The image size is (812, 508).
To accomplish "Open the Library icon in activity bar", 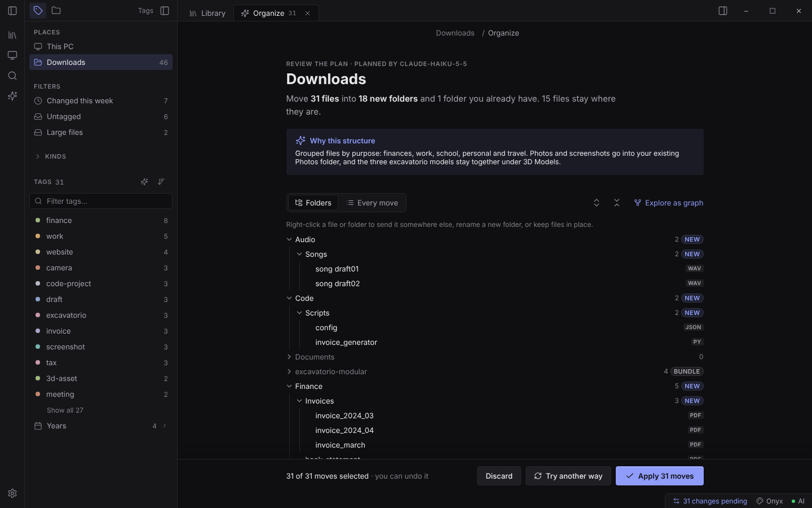I will 12,35.
